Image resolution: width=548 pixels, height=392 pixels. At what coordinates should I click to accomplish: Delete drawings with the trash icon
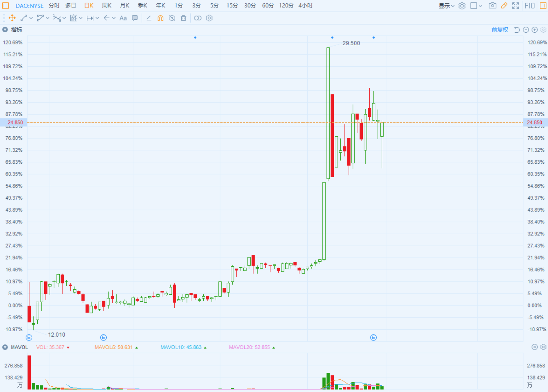coord(184,18)
